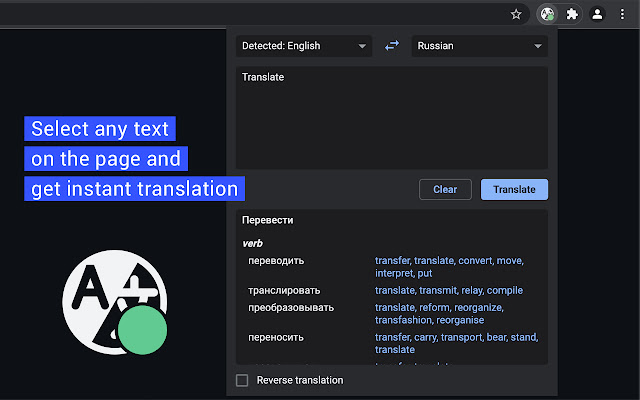Clear the input text with Clear button

click(445, 189)
